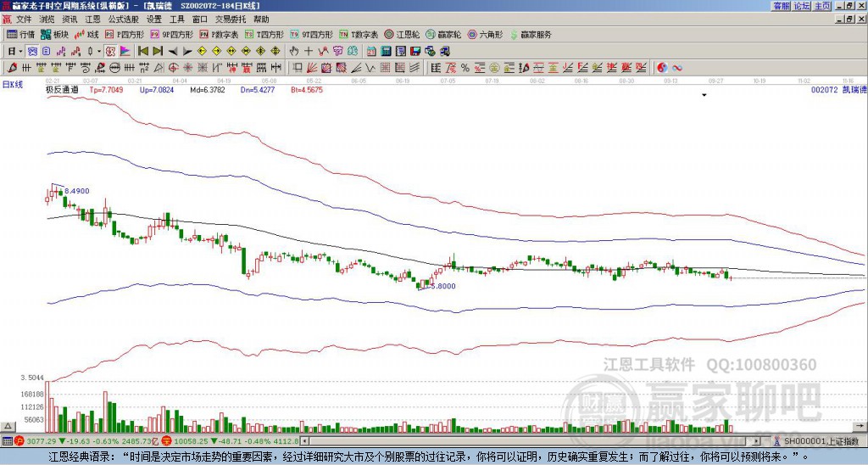This screenshot has height=465, width=868.
Task: Open the 浏览 menu
Action: pyautogui.click(x=47, y=20)
